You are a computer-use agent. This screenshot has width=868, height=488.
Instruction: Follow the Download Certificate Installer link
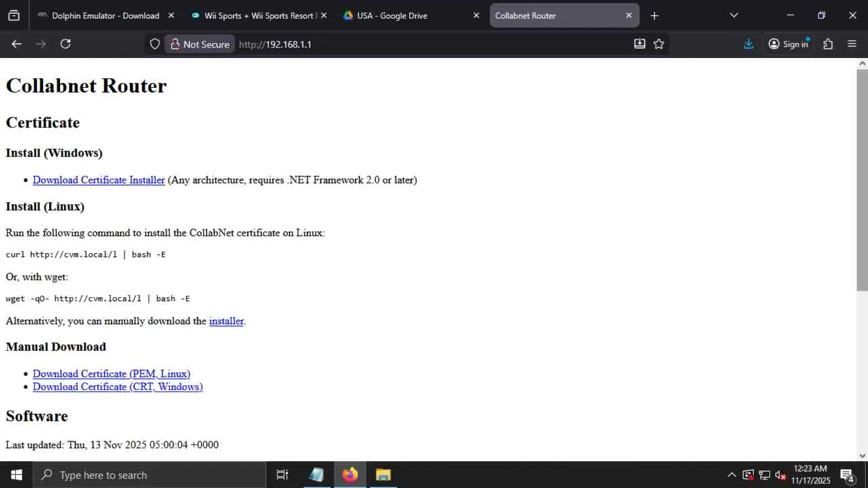98,180
